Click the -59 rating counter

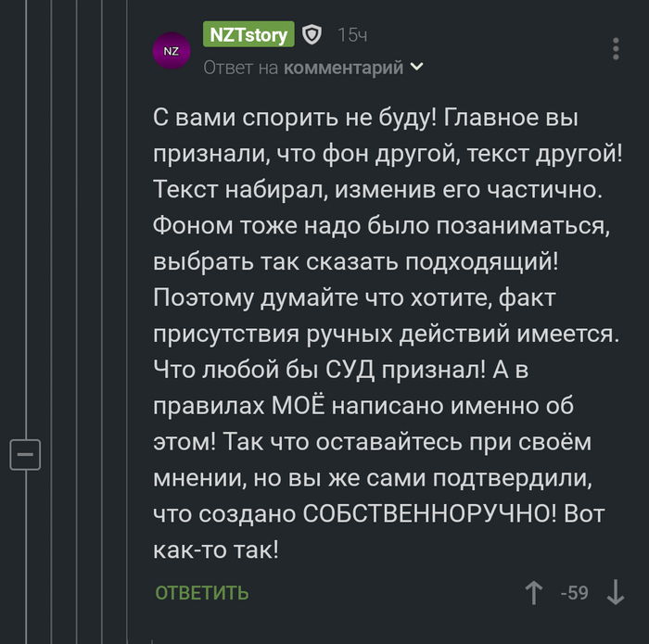pyautogui.click(x=575, y=592)
